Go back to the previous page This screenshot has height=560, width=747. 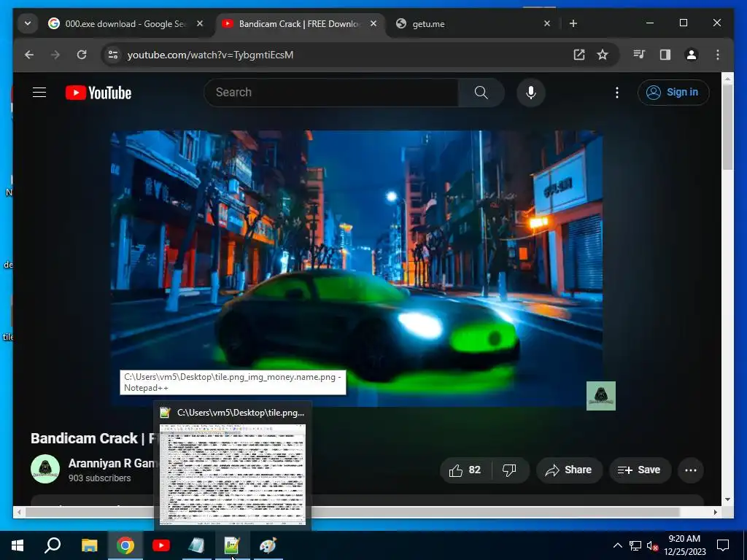(x=29, y=55)
